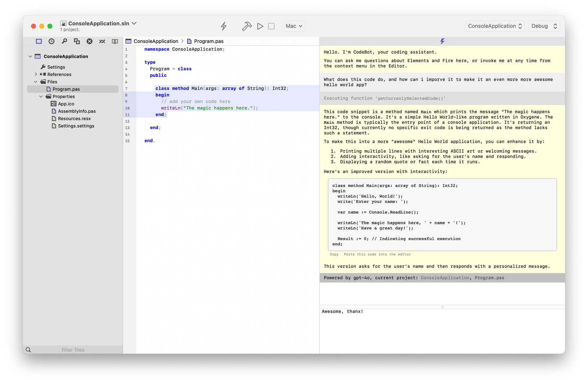Screen dimensions: 588x384
Task: Stop execution using the square stop icon
Action: coord(271,26)
